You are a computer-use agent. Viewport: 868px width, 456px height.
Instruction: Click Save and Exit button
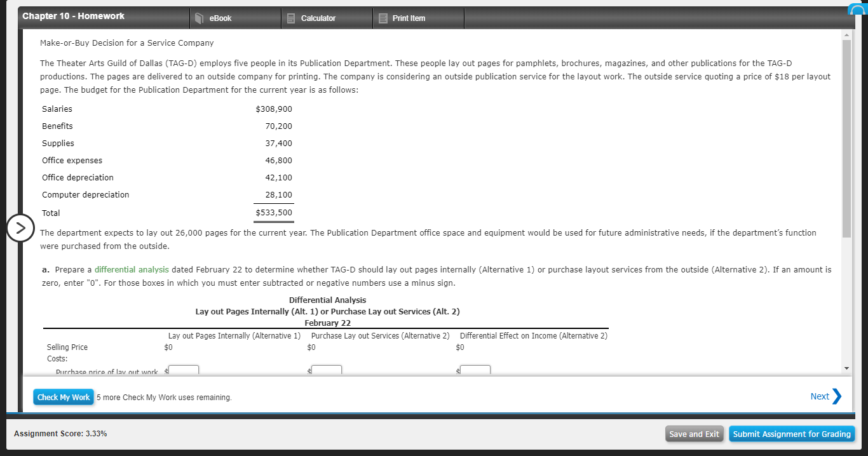pyautogui.click(x=695, y=434)
